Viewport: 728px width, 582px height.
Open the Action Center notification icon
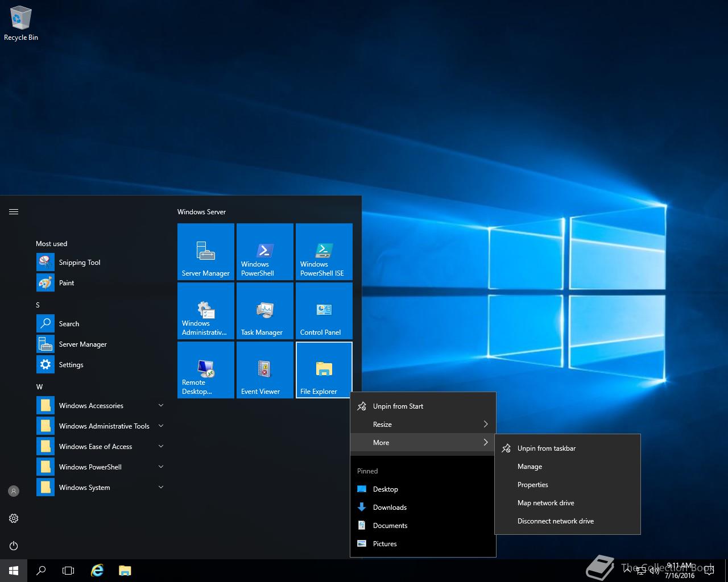tap(709, 571)
